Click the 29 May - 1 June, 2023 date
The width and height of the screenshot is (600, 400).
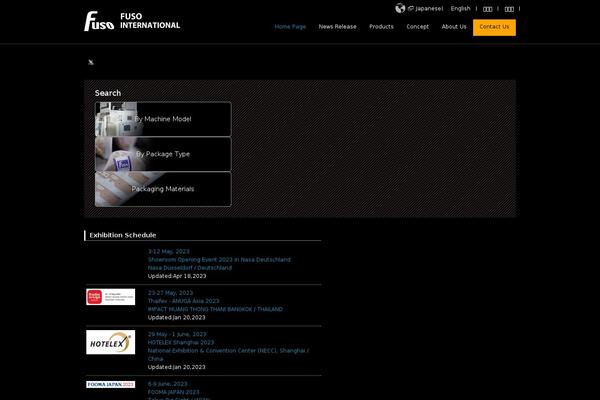click(x=177, y=334)
